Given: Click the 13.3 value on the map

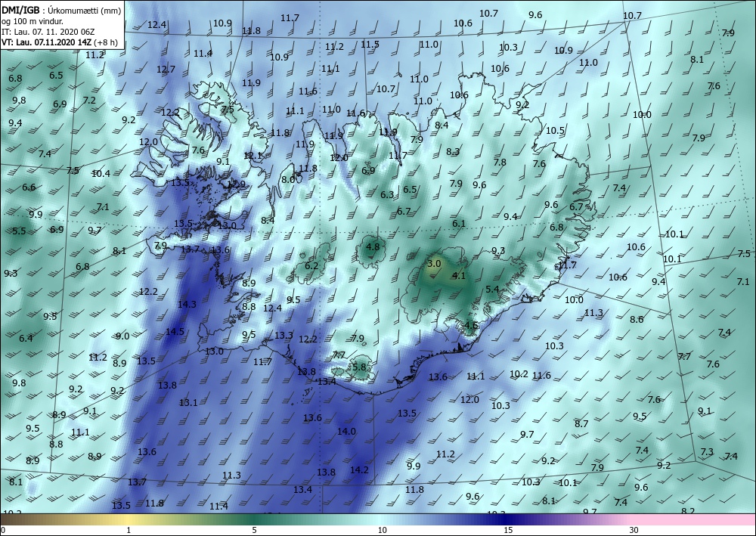Looking at the screenshot, I should click(x=283, y=335).
